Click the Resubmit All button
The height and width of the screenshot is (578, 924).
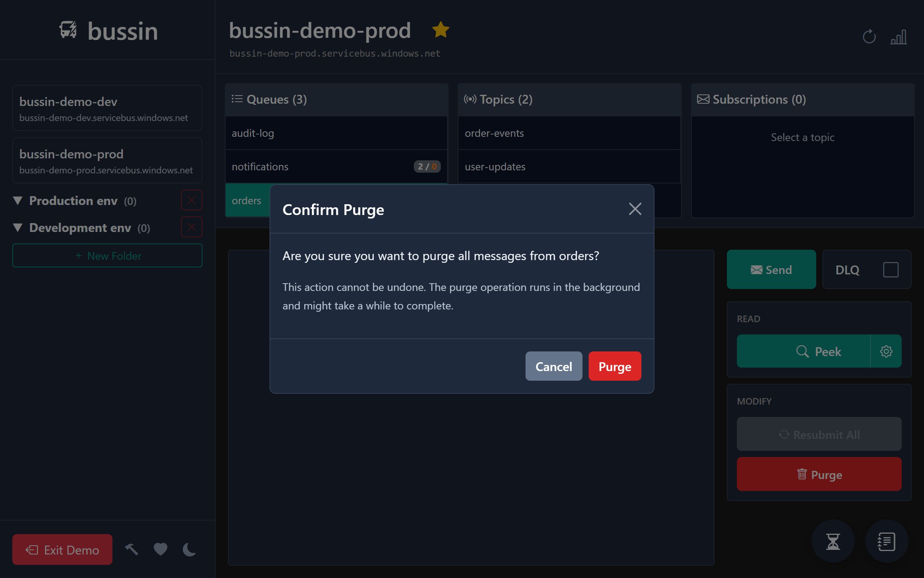819,434
